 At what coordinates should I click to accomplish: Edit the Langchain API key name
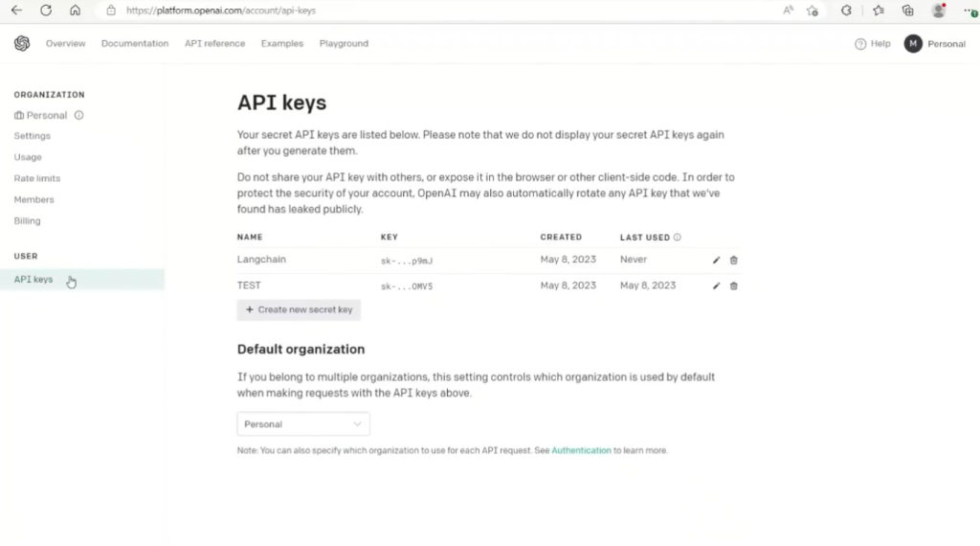click(x=716, y=260)
